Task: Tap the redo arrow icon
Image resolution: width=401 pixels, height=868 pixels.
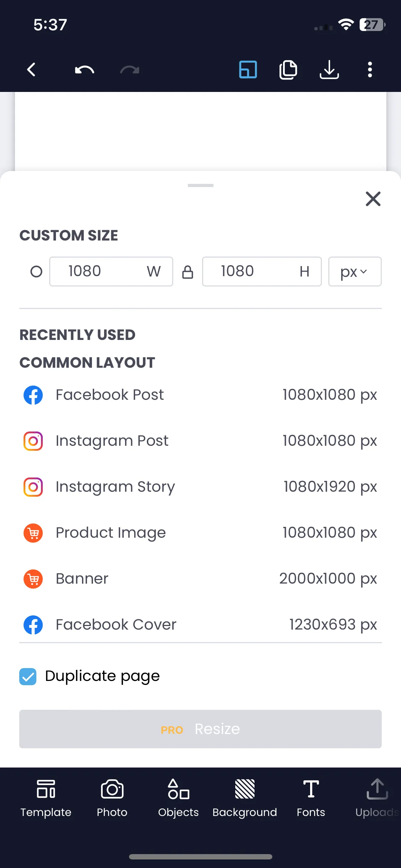Action: tap(130, 70)
